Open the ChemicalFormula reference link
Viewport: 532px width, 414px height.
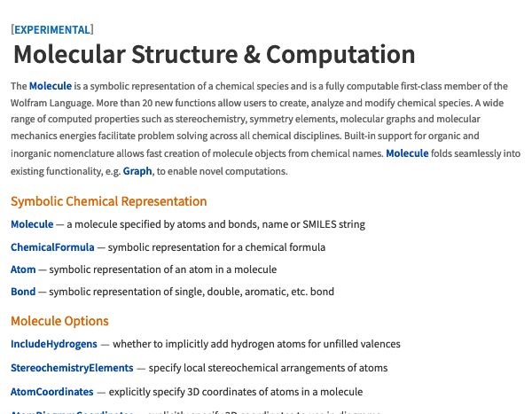click(52, 247)
